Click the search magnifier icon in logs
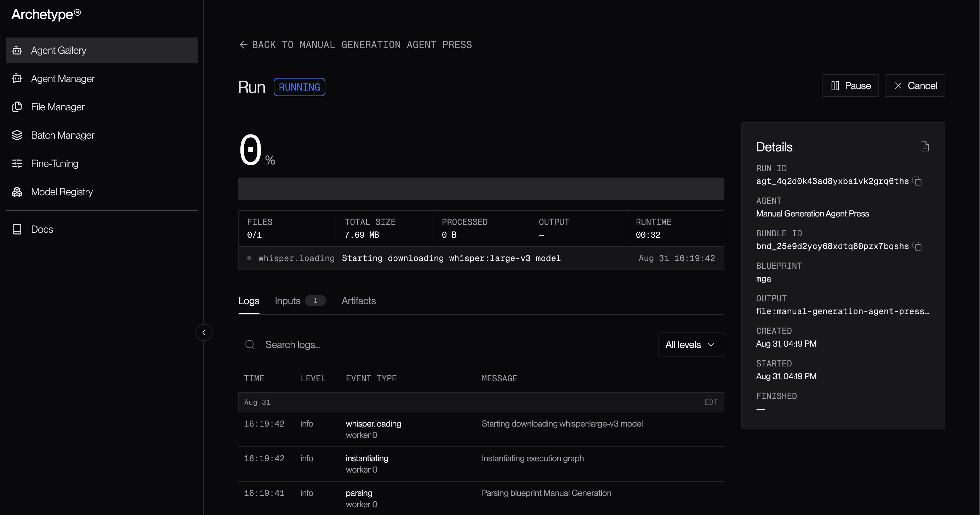The height and width of the screenshot is (515, 980). 250,345
